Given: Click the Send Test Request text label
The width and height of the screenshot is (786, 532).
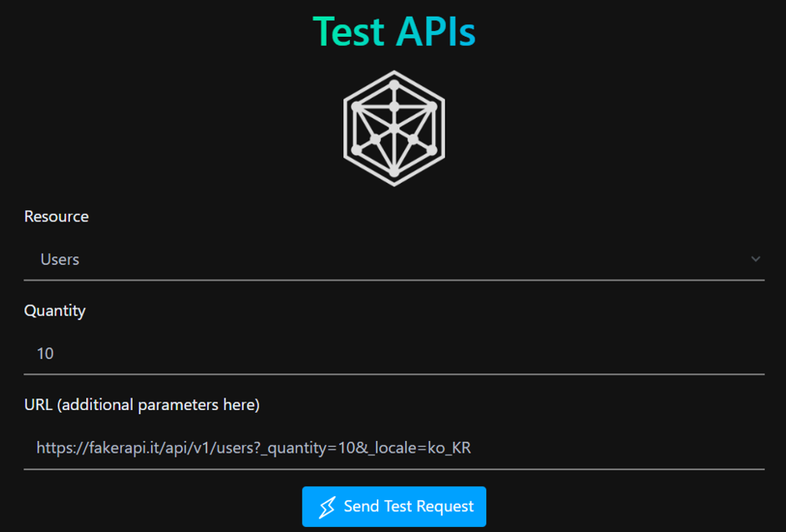Looking at the screenshot, I should coord(408,506).
